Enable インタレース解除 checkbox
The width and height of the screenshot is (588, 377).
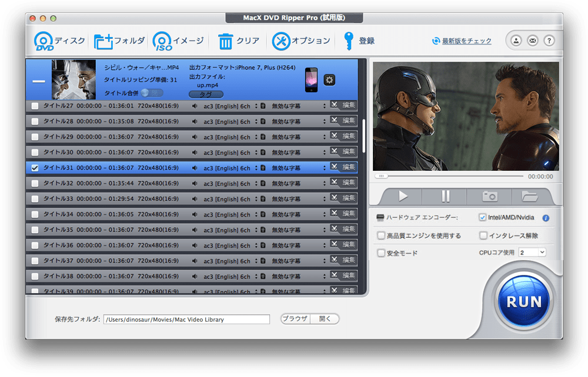pyautogui.click(x=483, y=235)
